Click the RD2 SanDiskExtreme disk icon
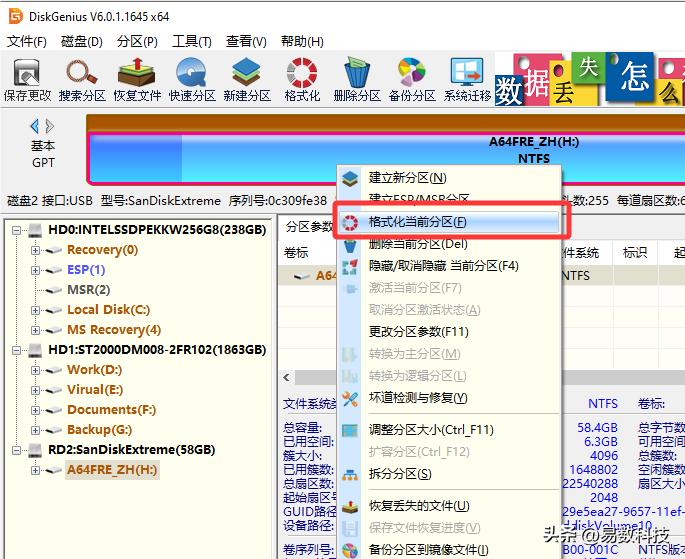This screenshot has height=559, width=685. [x=35, y=450]
